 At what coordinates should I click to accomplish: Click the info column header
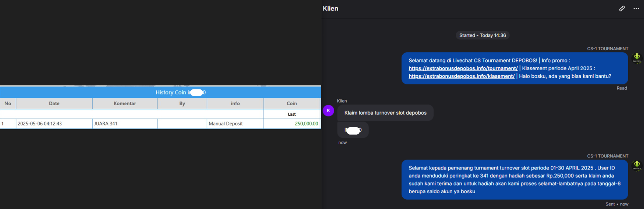pos(235,103)
